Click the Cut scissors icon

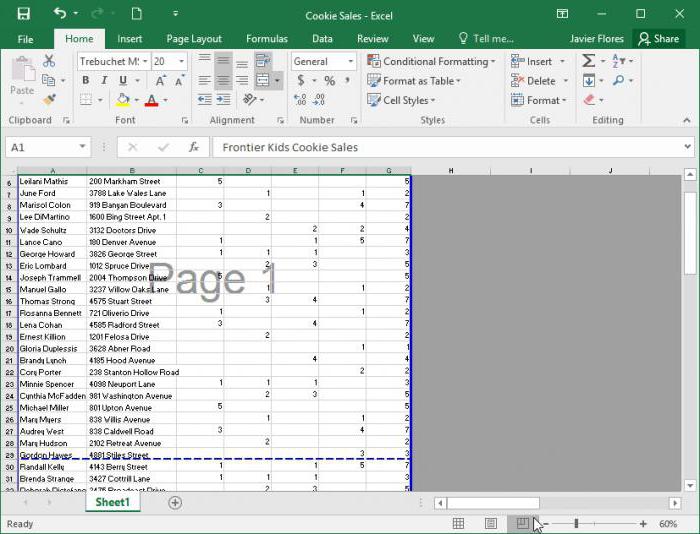point(49,61)
